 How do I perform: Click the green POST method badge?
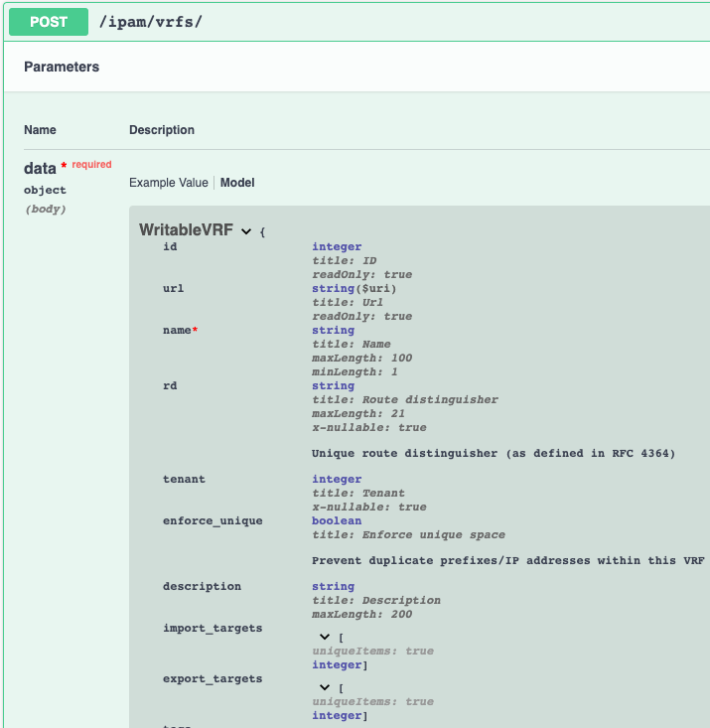(x=49, y=22)
